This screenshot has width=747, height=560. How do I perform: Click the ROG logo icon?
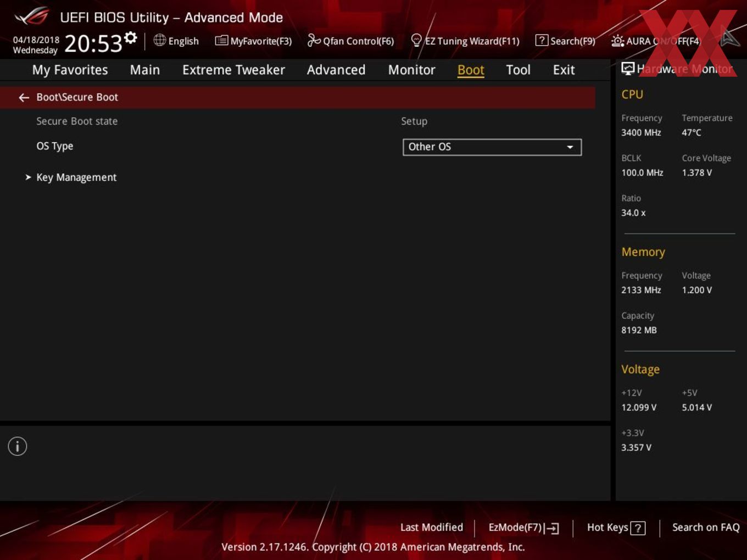click(32, 16)
